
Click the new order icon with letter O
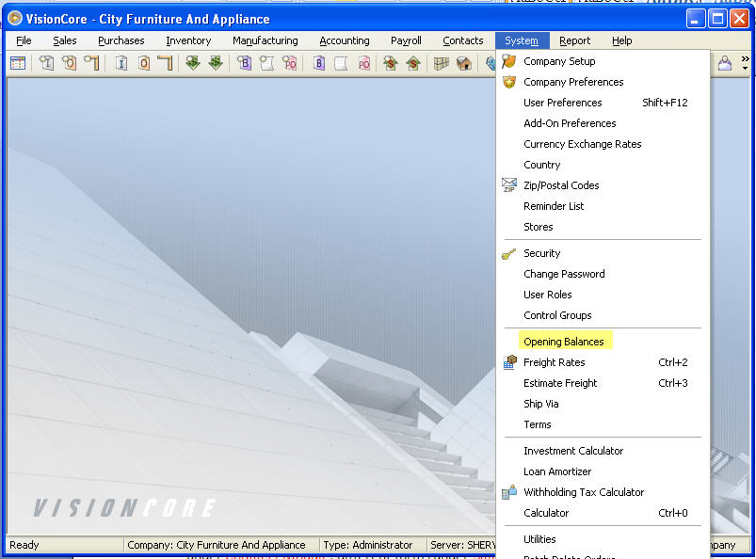pyautogui.click(x=70, y=63)
